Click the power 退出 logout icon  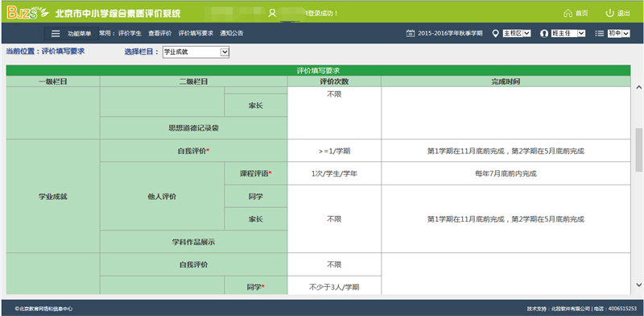coord(609,13)
